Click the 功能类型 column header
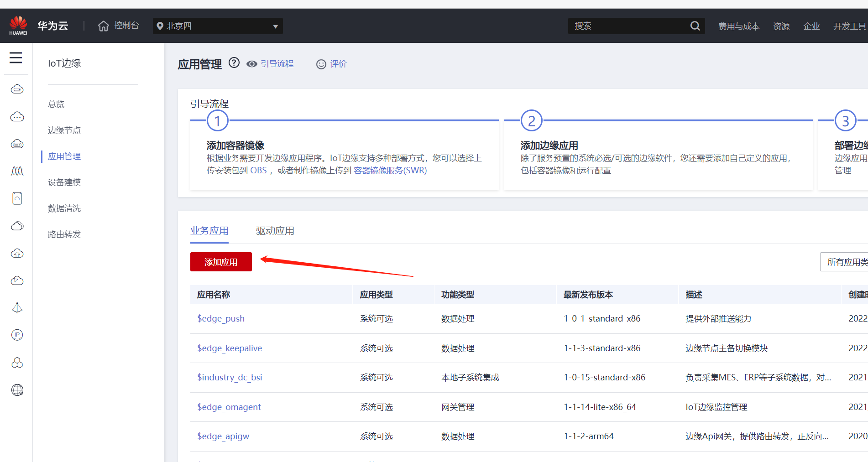The image size is (868, 462). click(458, 295)
